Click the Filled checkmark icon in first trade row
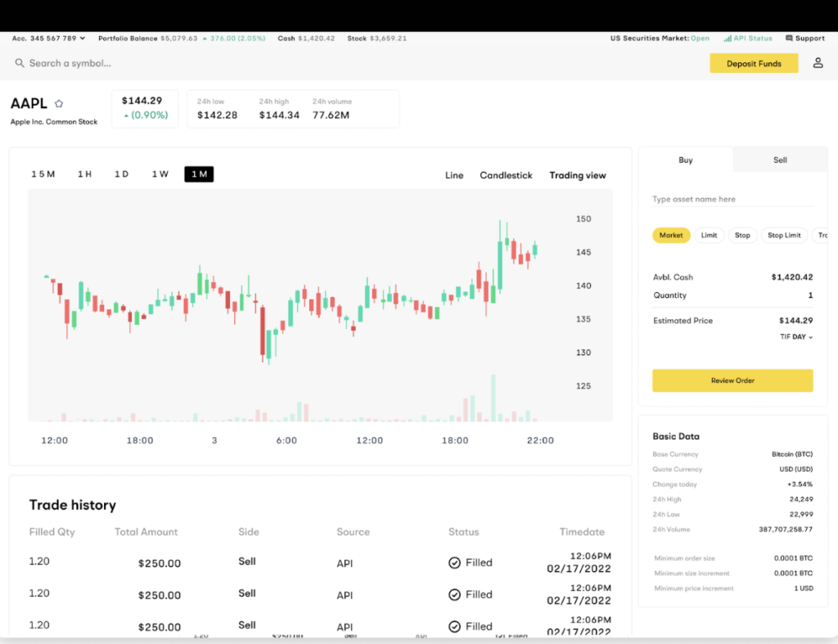This screenshot has width=838, height=644. pos(454,563)
